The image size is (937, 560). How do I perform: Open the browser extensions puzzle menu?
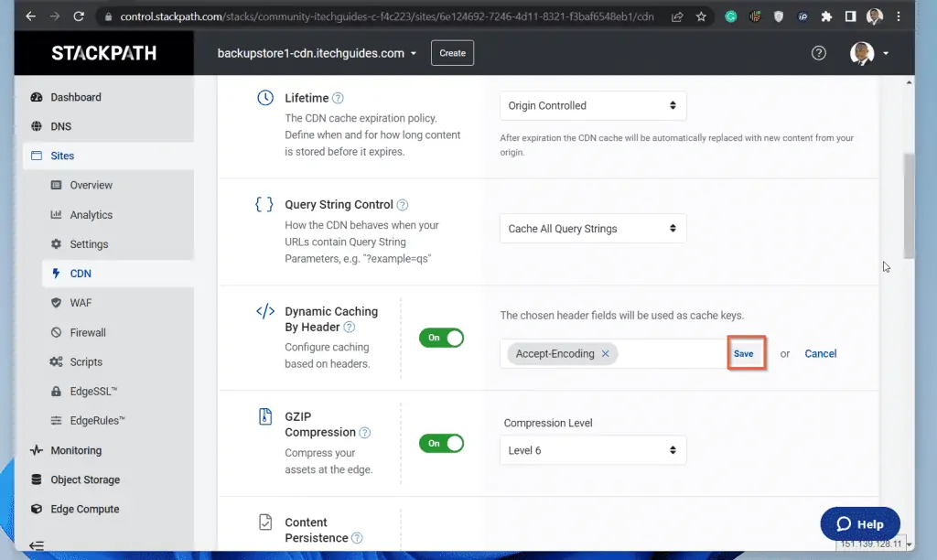tap(826, 16)
